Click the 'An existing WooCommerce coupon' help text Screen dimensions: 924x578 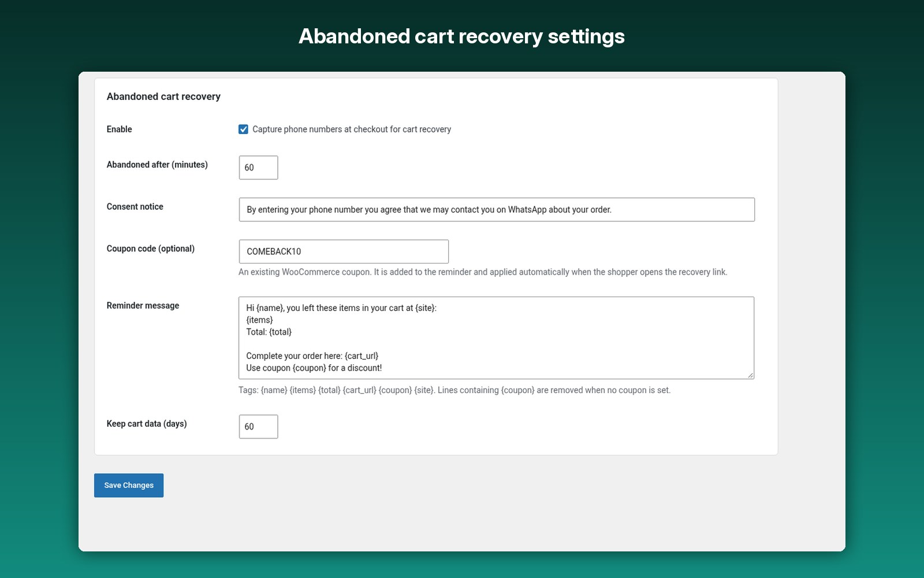(x=483, y=272)
